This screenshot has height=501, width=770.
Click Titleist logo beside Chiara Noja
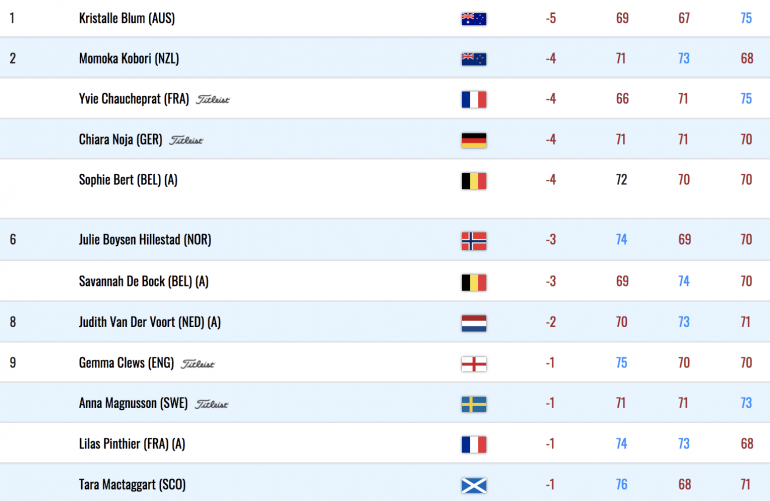186,140
